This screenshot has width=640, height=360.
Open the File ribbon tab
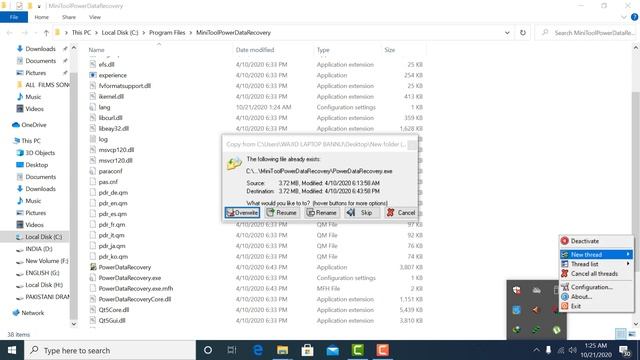pyautogui.click(x=14, y=17)
